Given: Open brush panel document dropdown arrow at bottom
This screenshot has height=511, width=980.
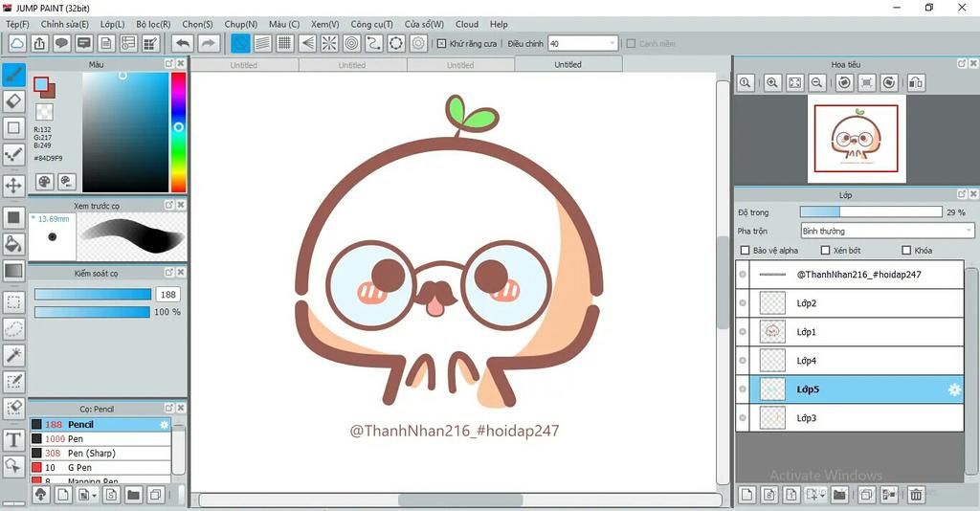Looking at the screenshot, I should tap(95, 496).
